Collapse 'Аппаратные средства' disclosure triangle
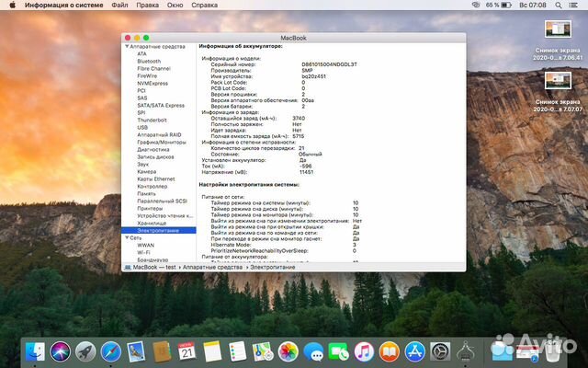 tap(127, 47)
